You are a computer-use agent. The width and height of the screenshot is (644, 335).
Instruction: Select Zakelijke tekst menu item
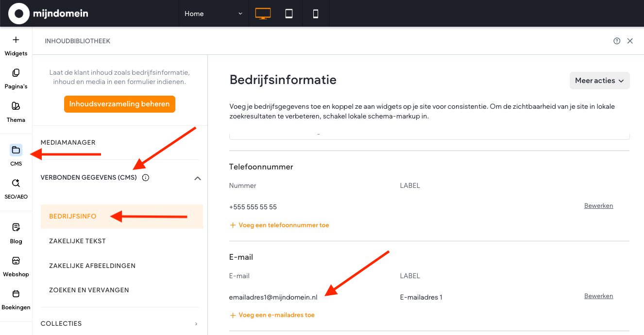(x=77, y=241)
